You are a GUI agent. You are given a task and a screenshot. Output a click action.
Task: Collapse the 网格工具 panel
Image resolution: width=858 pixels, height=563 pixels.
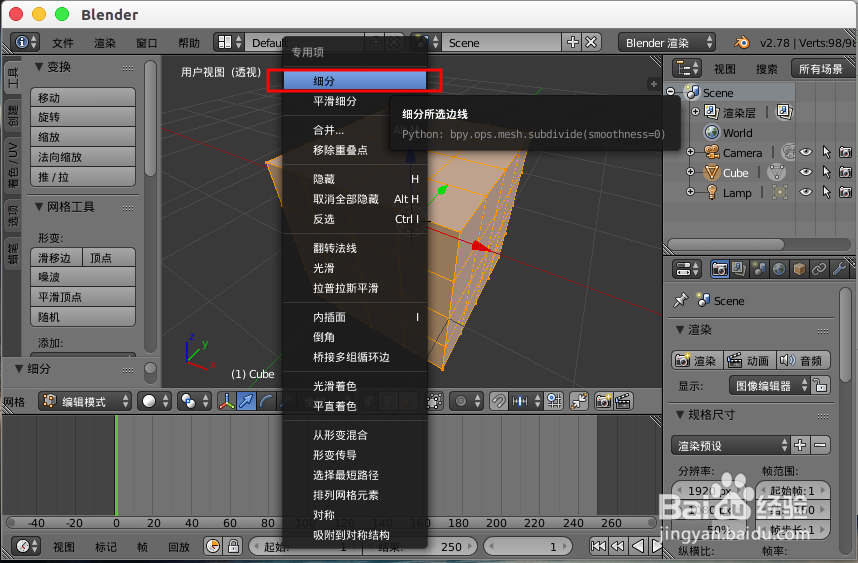(x=39, y=207)
